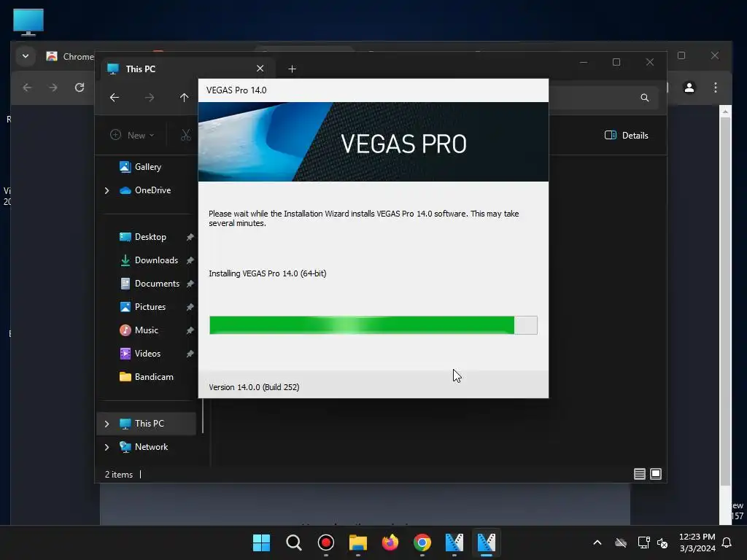This screenshot has height=560, width=747.
Task: Open network status tray icon
Action: [x=643, y=542]
